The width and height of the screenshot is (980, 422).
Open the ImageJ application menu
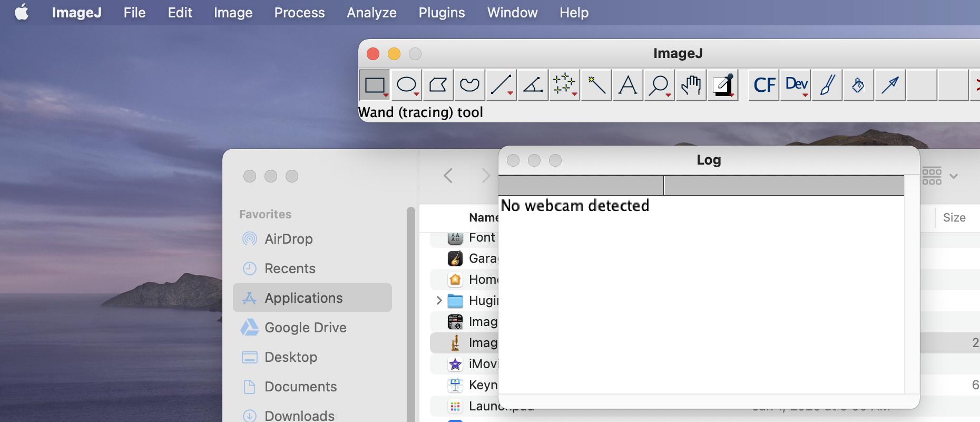point(76,12)
